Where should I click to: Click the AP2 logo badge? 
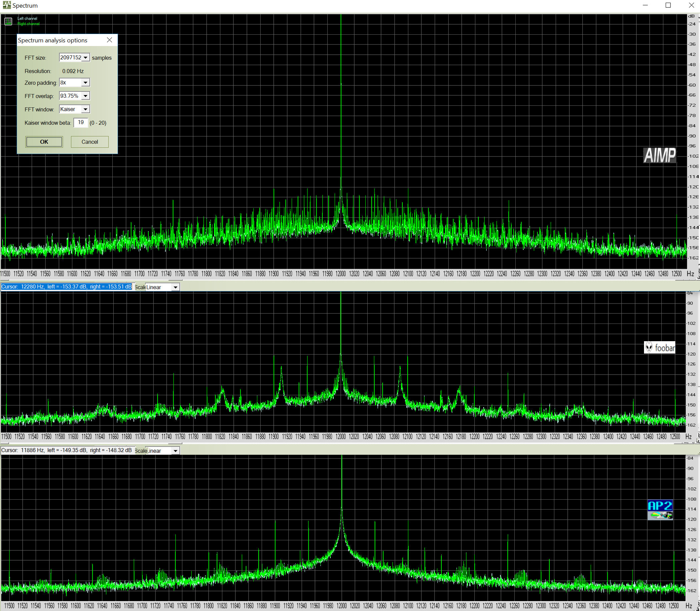(x=660, y=510)
